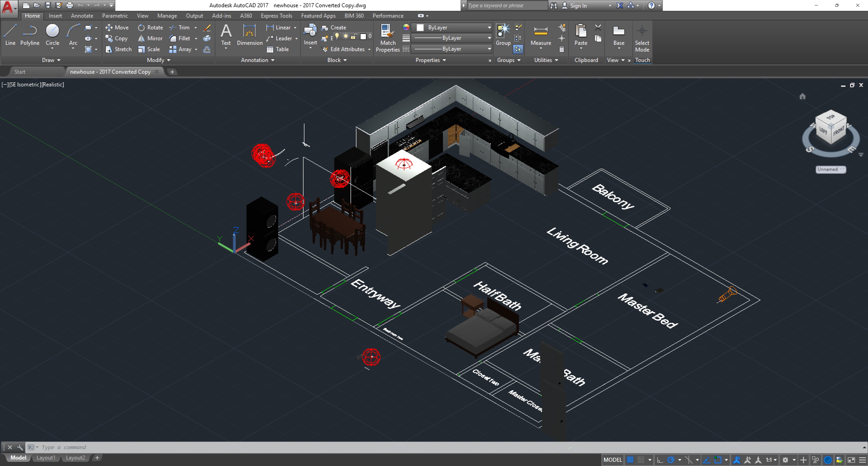Click the Move tool in Modify panel
The height and width of the screenshot is (466, 868).
[117, 27]
